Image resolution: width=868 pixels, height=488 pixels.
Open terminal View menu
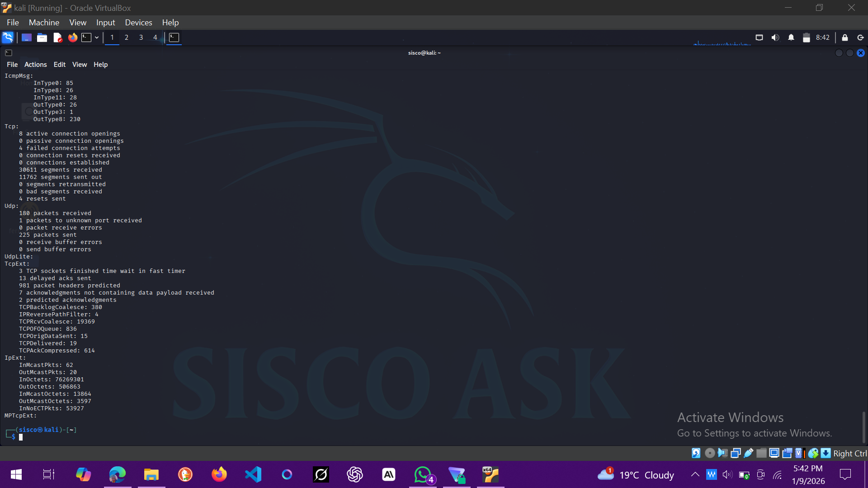click(80, 65)
